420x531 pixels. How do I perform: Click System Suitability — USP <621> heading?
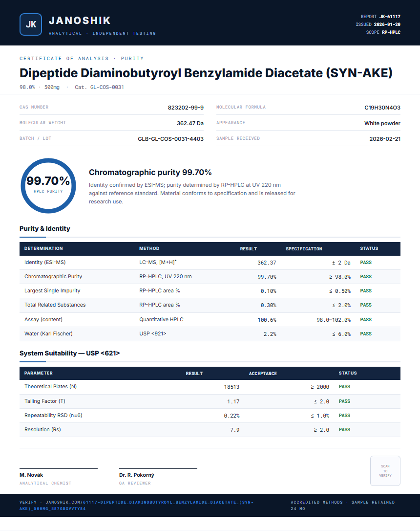[70, 353]
